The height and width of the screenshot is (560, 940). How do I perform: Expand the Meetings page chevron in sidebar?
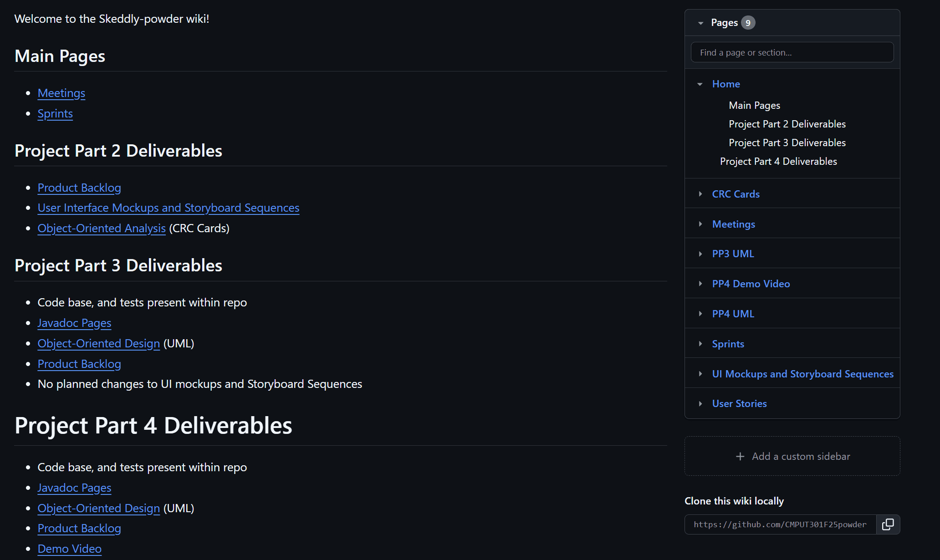tap(700, 224)
